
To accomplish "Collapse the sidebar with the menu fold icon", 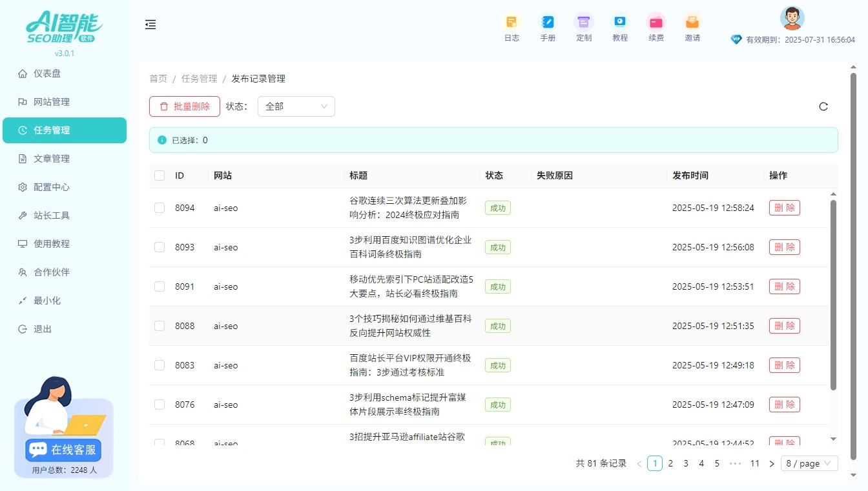I will (x=150, y=25).
